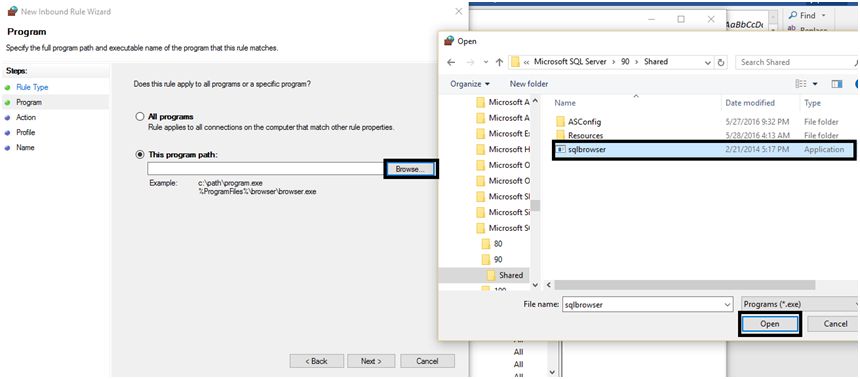This screenshot has height=379, width=860.
Task: Open the Organize menu
Action: pyautogui.click(x=470, y=84)
